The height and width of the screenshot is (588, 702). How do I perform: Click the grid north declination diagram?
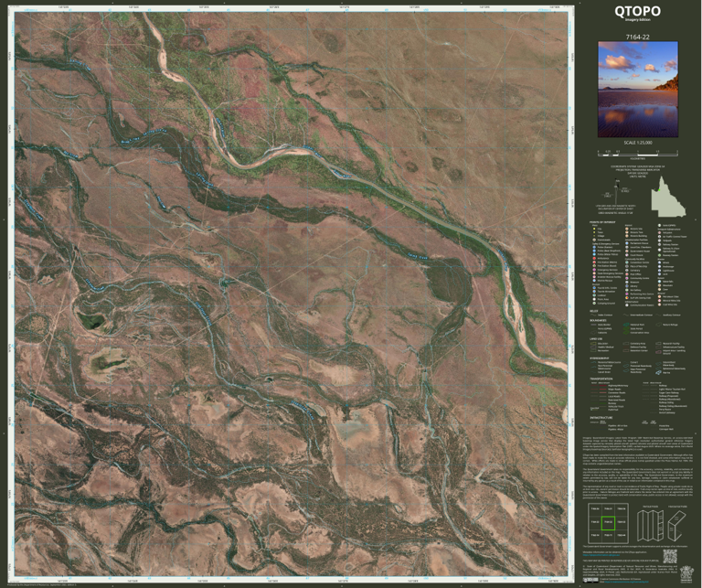pyautogui.click(x=618, y=190)
